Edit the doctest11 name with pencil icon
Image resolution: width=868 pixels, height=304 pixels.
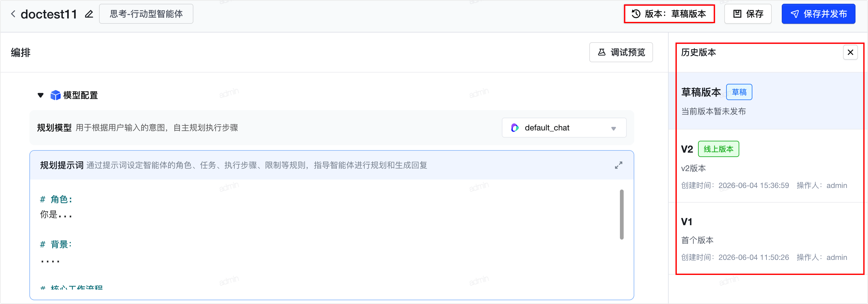(89, 14)
